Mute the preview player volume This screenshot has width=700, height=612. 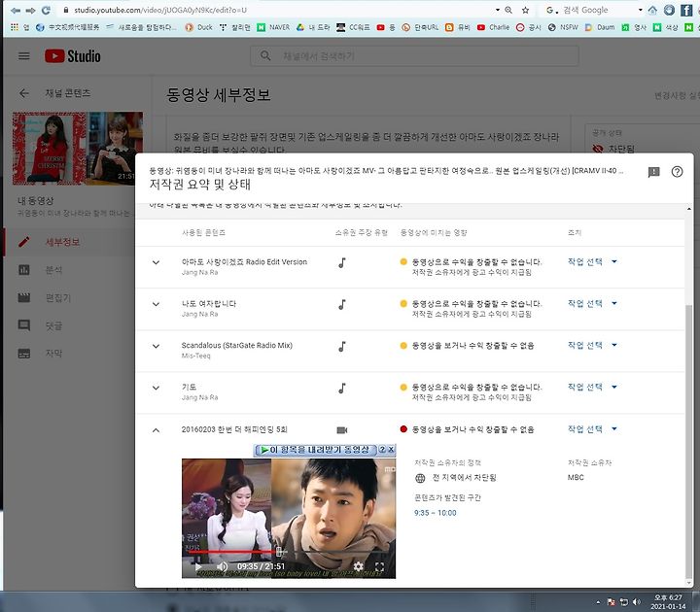[x=222, y=566]
